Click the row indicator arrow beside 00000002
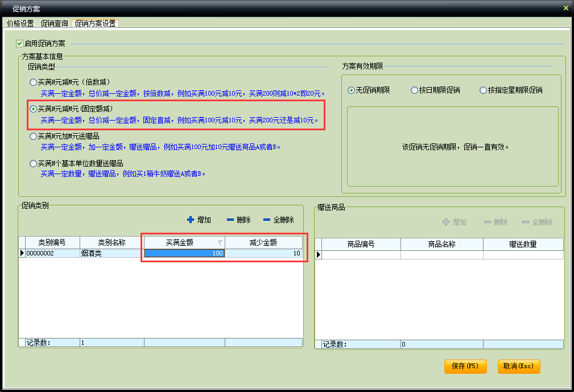 22,253
